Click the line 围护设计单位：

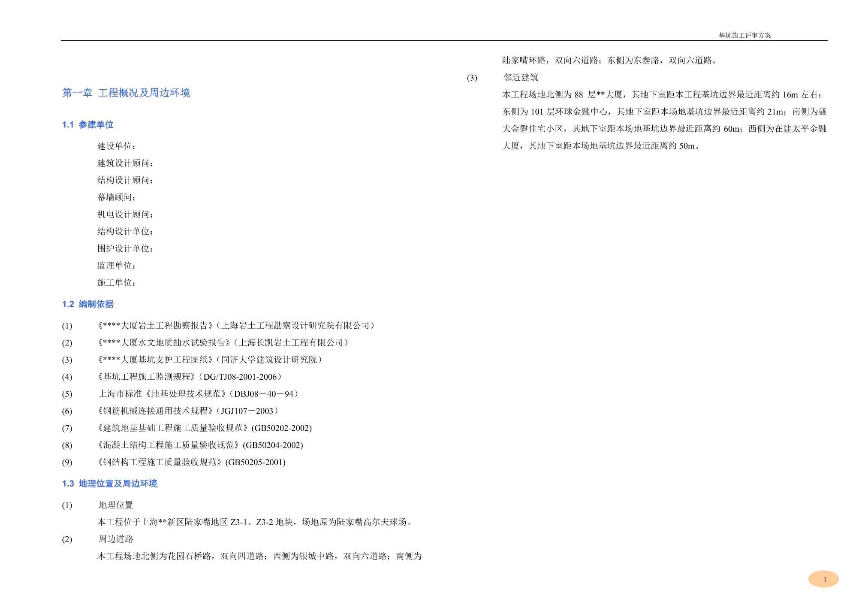[126, 248]
